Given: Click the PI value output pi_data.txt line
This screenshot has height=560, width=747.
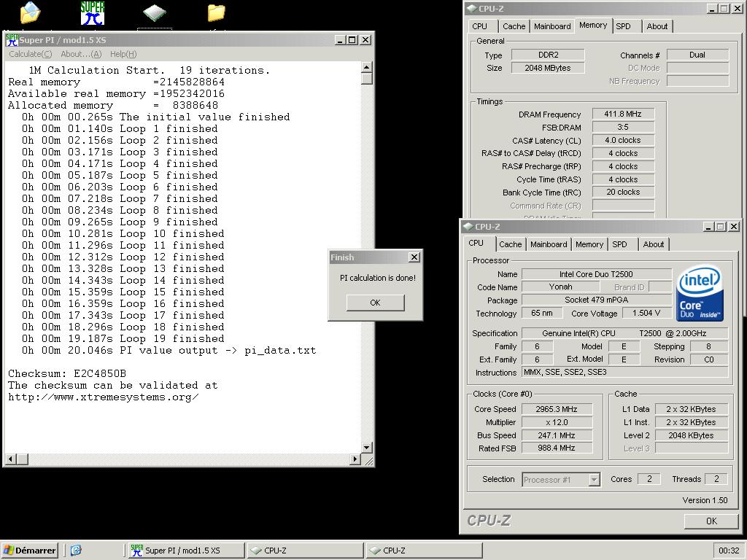Looking at the screenshot, I should [169, 351].
